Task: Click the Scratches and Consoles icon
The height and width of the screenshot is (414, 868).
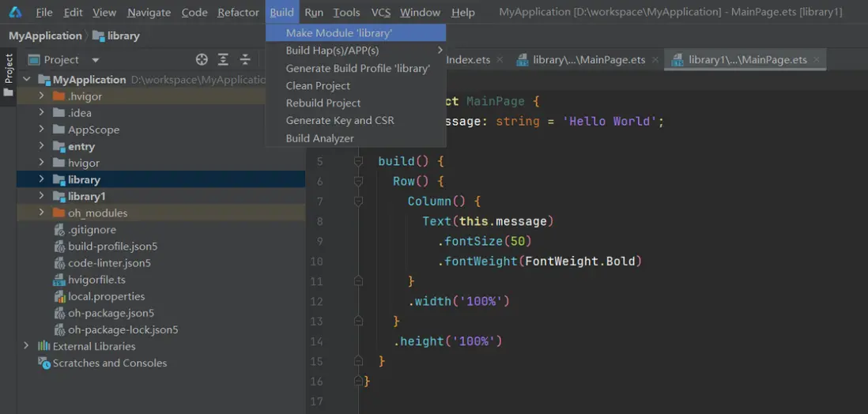Action: pyautogui.click(x=44, y=363)
